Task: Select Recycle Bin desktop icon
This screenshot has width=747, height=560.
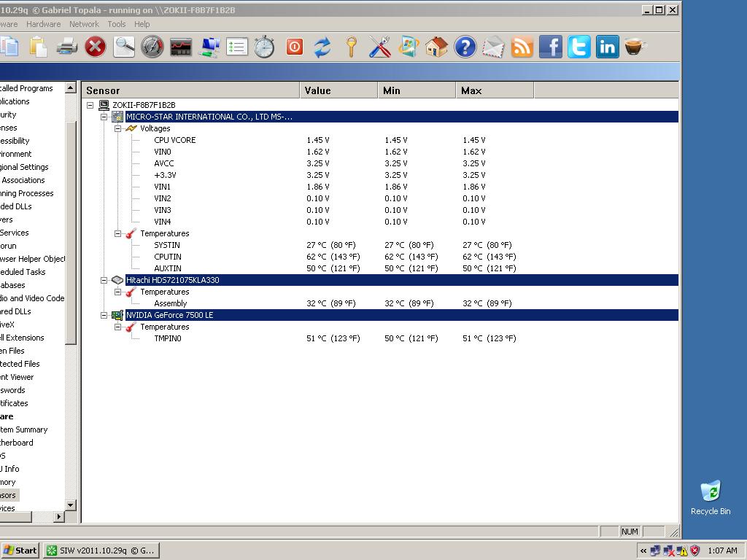Action: tap(711, 497)
